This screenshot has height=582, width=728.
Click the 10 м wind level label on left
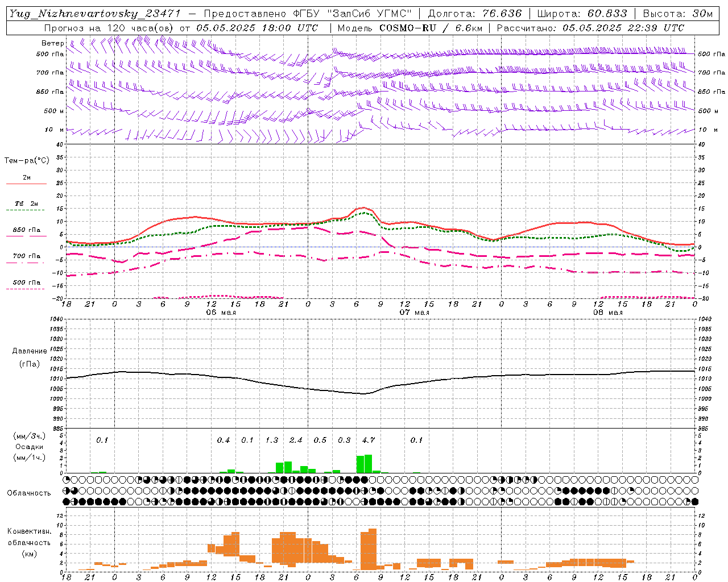pos(54,130)
